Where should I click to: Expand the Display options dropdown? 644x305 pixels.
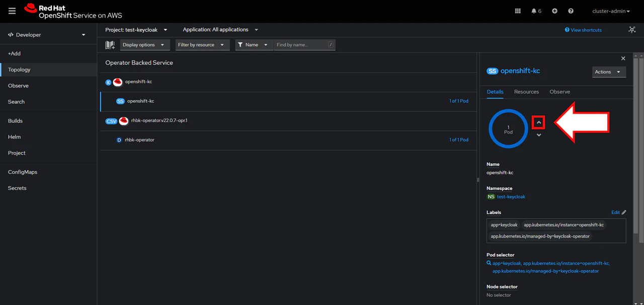point(145,45)
